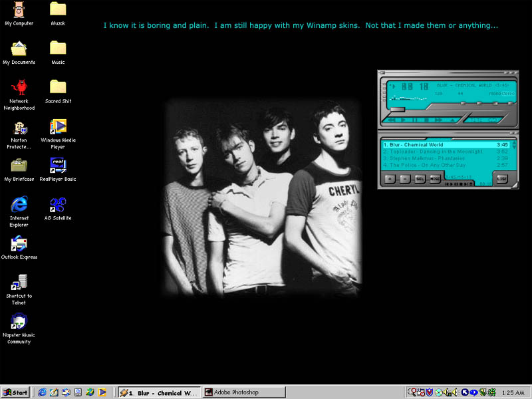Click Internet Explorer in Quick Launch bar

tap(43, 392)
